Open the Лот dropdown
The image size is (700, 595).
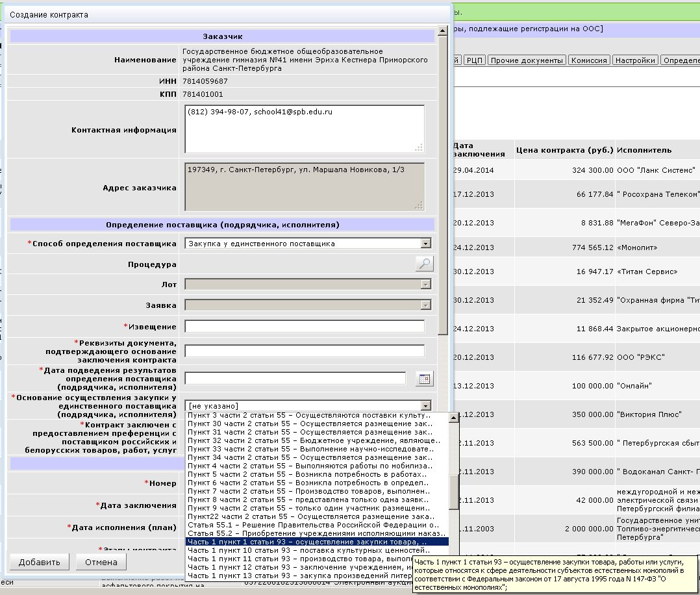426,284
